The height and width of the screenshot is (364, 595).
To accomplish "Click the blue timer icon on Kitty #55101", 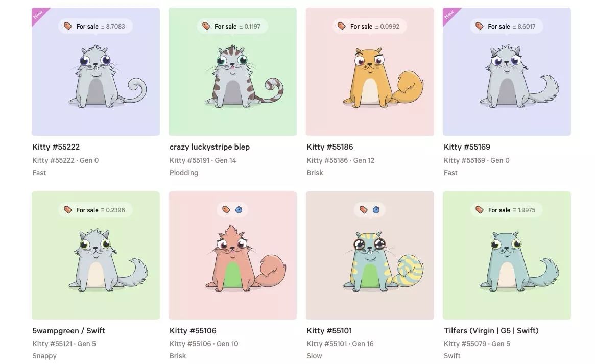I will click(376, 210).
